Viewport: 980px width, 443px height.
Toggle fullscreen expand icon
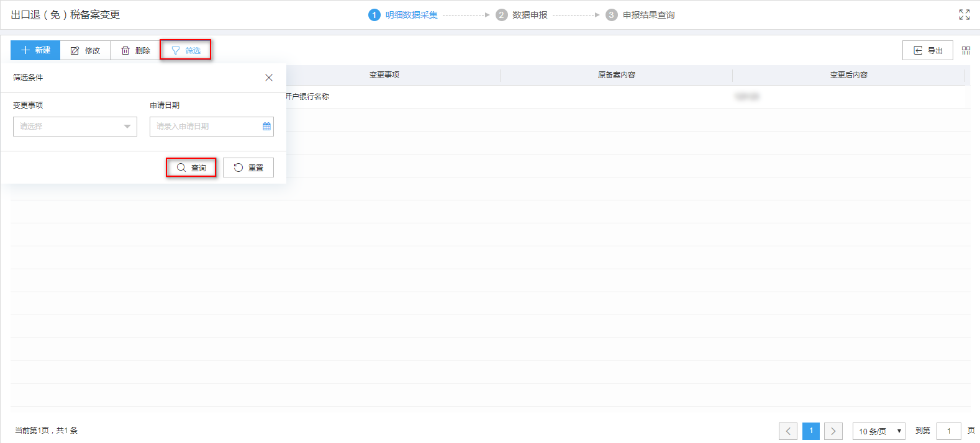click(964, 15)
